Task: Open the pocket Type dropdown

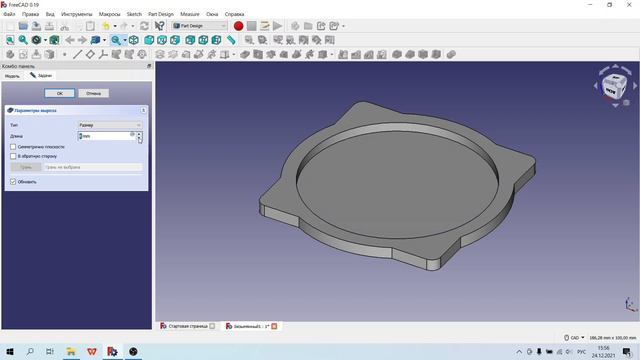Action: 110,125
